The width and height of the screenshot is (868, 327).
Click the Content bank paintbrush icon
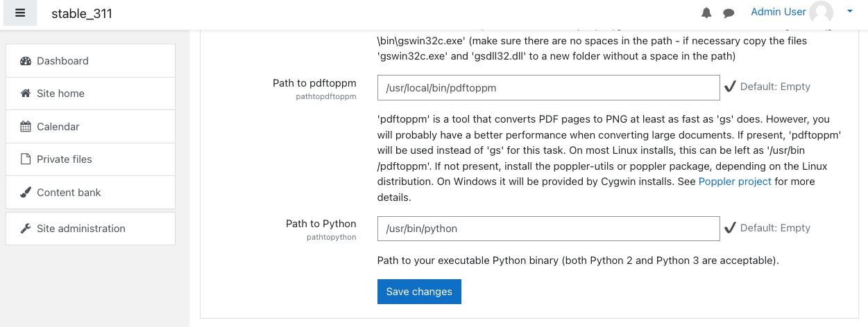(x=26, y=193)
